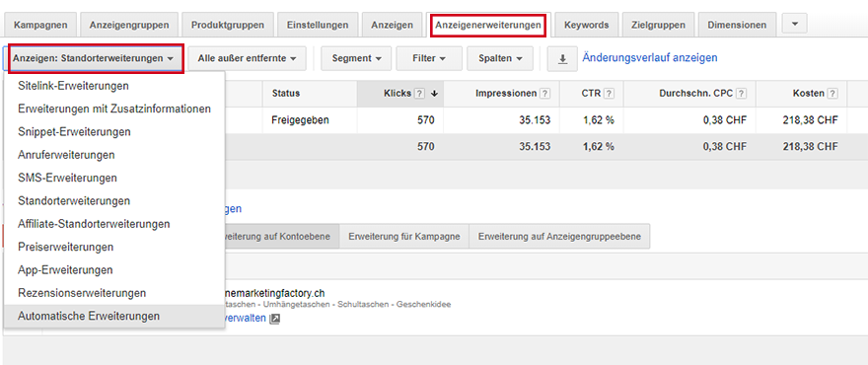Screen dimensions: 868x365
Task: Switch to the Anzeigengruppen tab
Action: pyautogui.click(x=129, y=25)
